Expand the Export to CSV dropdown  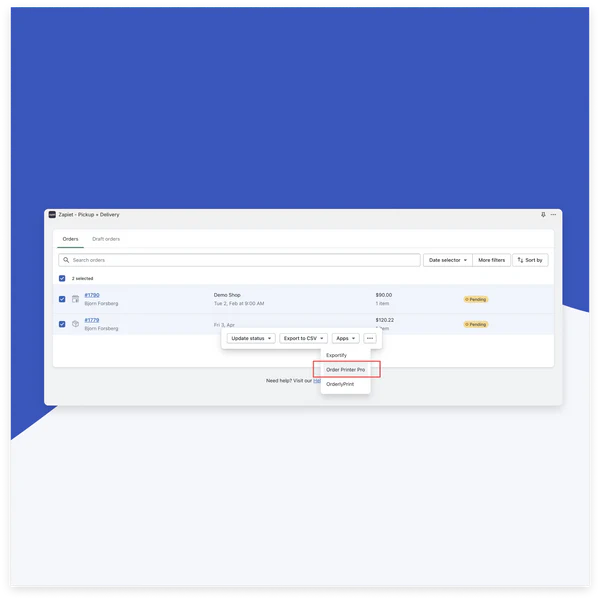[303, 338]
